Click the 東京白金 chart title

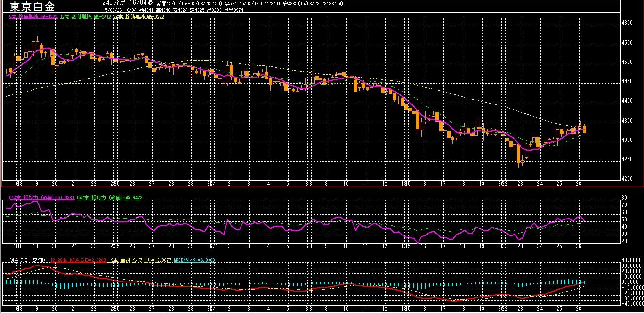pyautogui.click(x=32, y=7)
